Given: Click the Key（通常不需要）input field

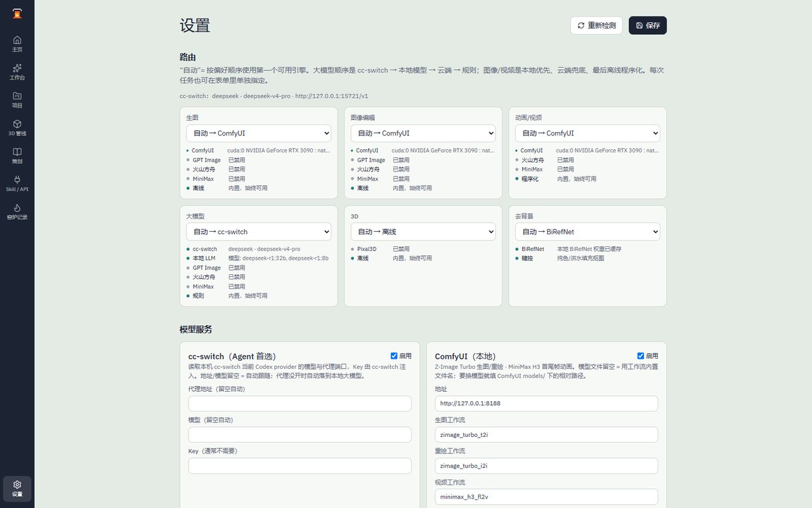Looking at the screenshot, I should (300, 466).
